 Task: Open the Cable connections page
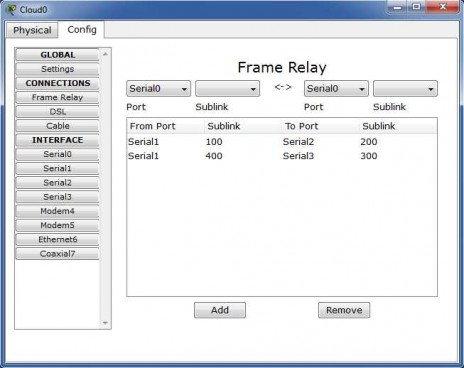57,126
